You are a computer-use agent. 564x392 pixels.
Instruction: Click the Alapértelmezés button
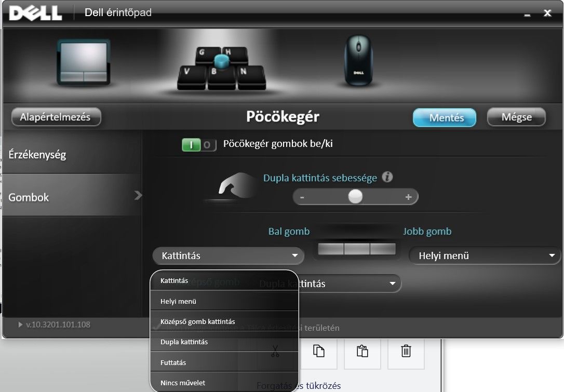click(56, 117)
